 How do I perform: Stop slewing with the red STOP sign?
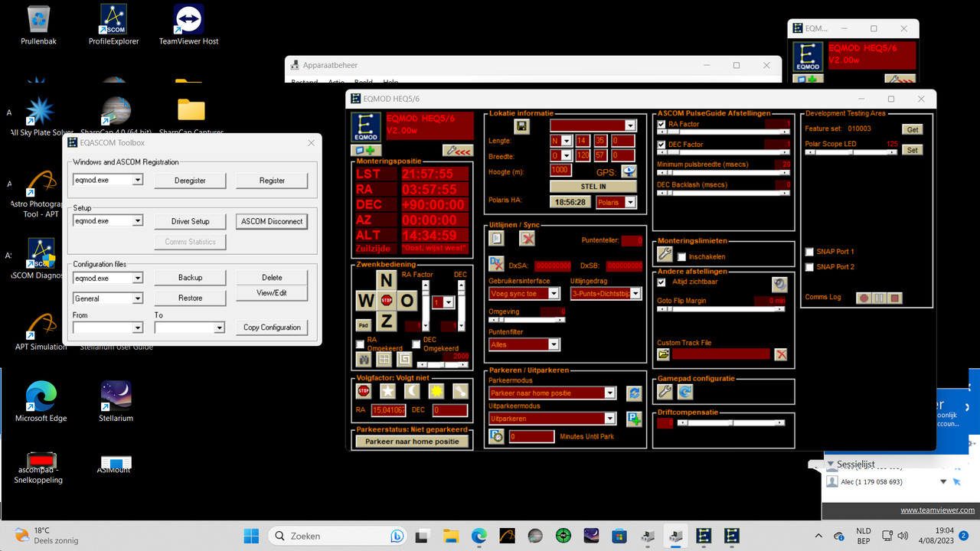(387, 300)
